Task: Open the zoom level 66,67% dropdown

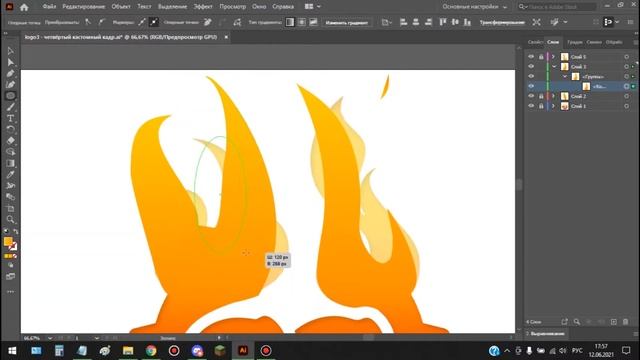Action: point(50,338)
